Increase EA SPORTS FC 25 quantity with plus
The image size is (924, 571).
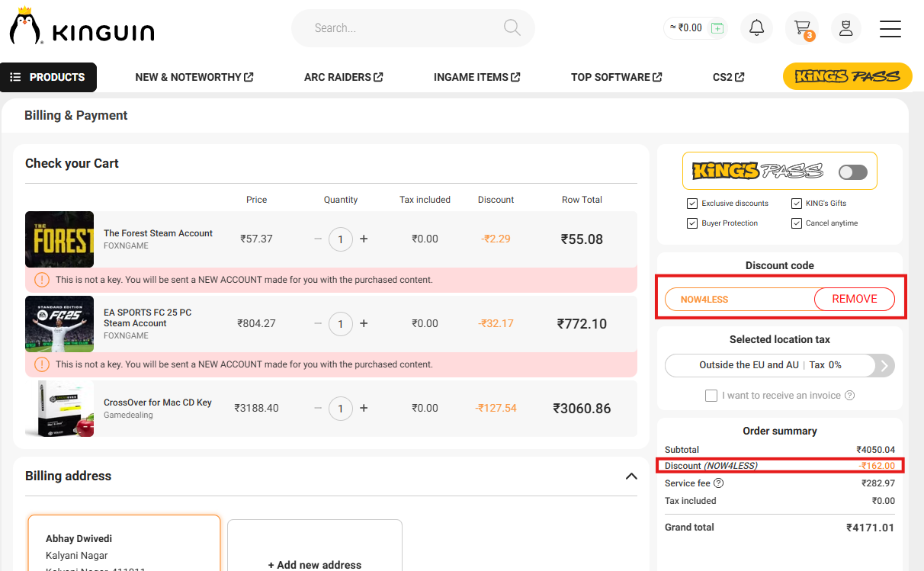tap(364, 323)
